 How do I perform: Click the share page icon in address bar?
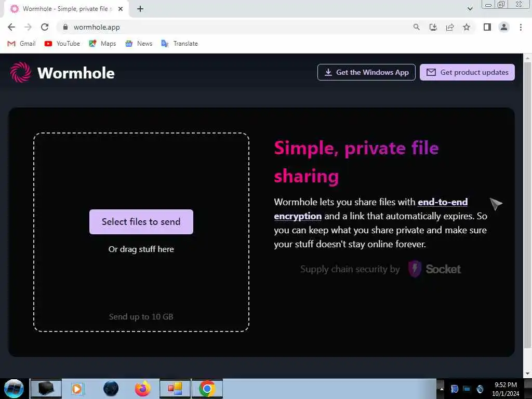[x=450, y=27]
